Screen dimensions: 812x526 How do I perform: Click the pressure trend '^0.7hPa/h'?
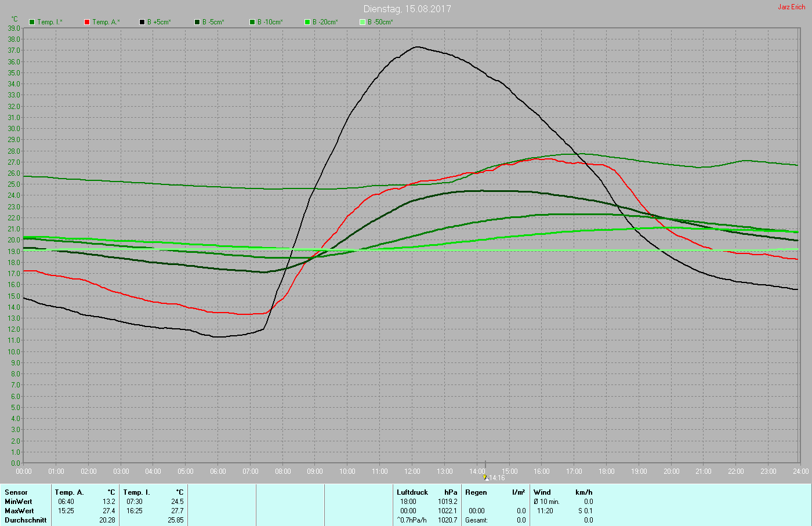412,520
